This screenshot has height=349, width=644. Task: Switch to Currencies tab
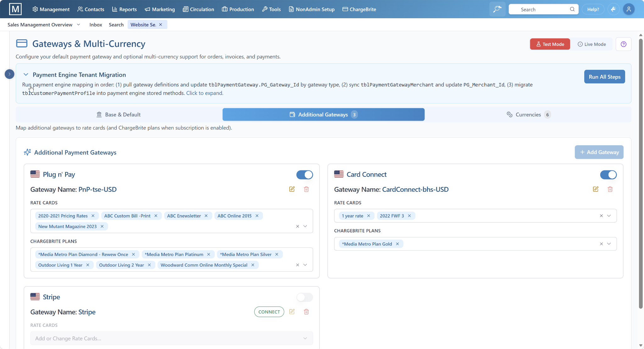[x=528, y=114]
